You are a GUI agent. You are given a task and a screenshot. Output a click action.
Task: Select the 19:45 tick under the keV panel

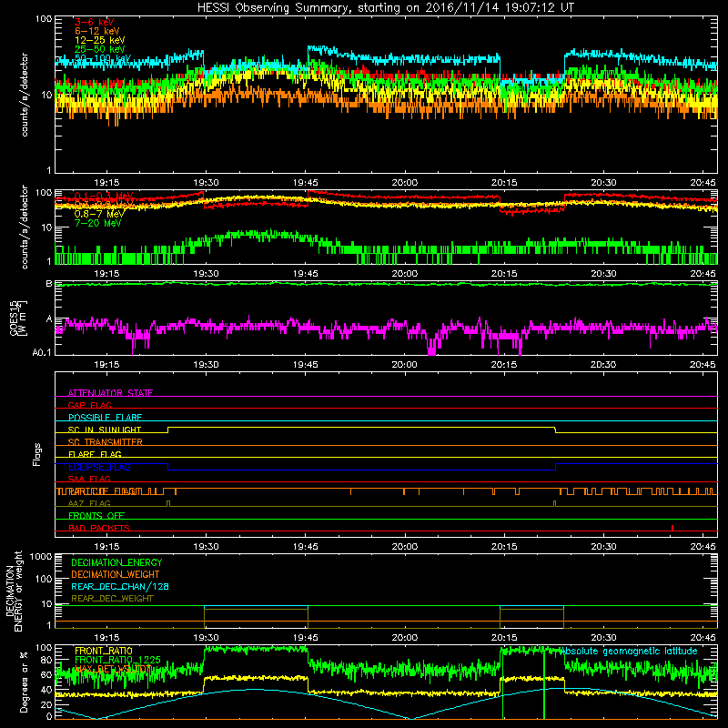point(305,183)
